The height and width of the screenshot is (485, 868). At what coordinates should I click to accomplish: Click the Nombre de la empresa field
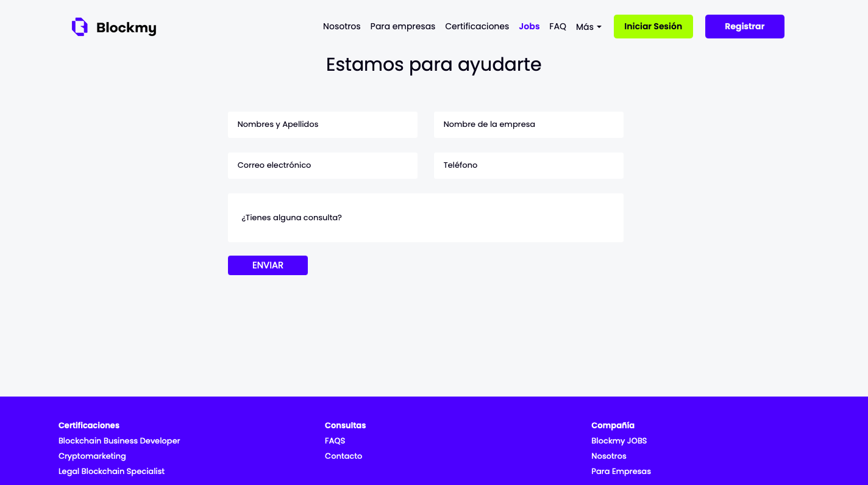point(528,124)
